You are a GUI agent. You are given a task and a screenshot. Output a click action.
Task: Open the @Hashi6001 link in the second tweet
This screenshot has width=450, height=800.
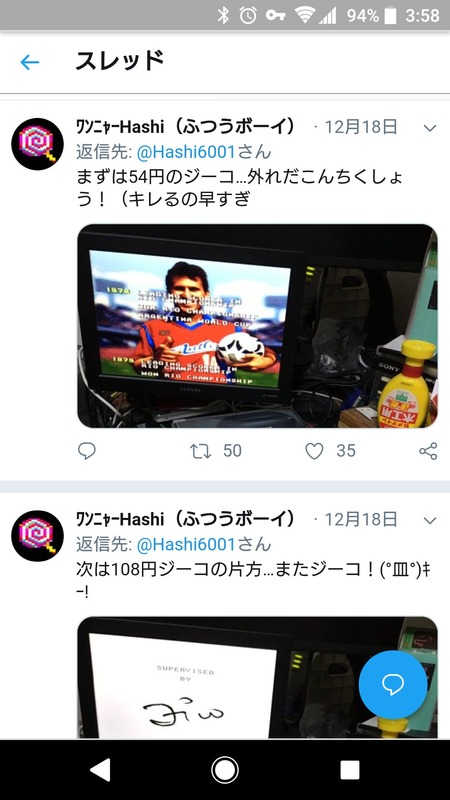(x=186, y=544)
